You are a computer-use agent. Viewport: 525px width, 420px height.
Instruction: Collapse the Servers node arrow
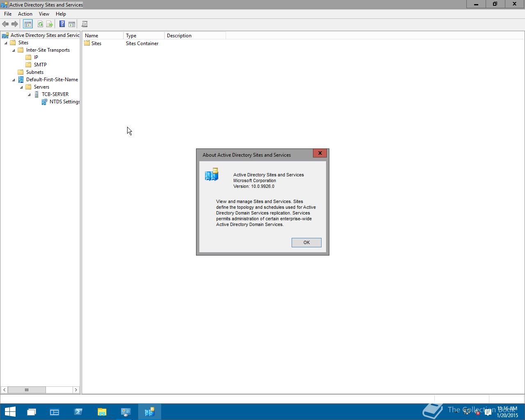tap(21, 87)
